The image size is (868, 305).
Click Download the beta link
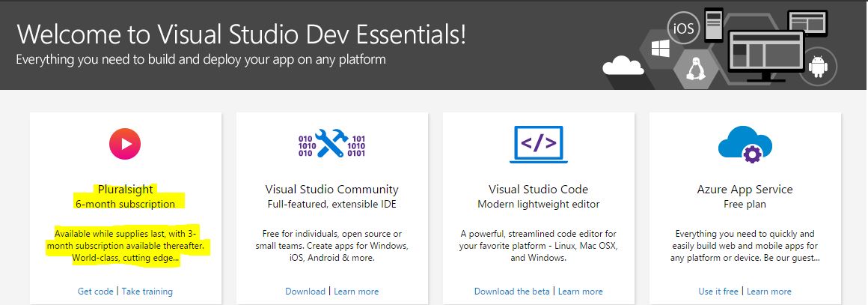coord(512,291)
